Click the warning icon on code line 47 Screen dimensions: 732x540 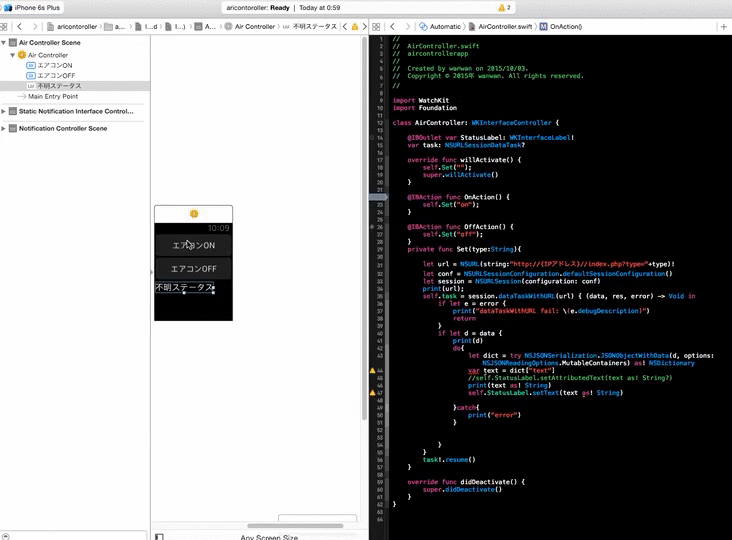[373, 393]
